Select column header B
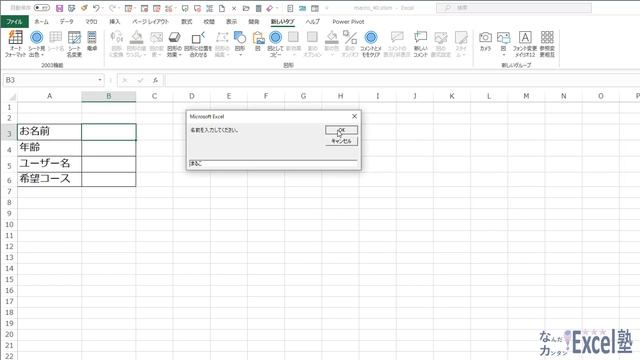 109,96
